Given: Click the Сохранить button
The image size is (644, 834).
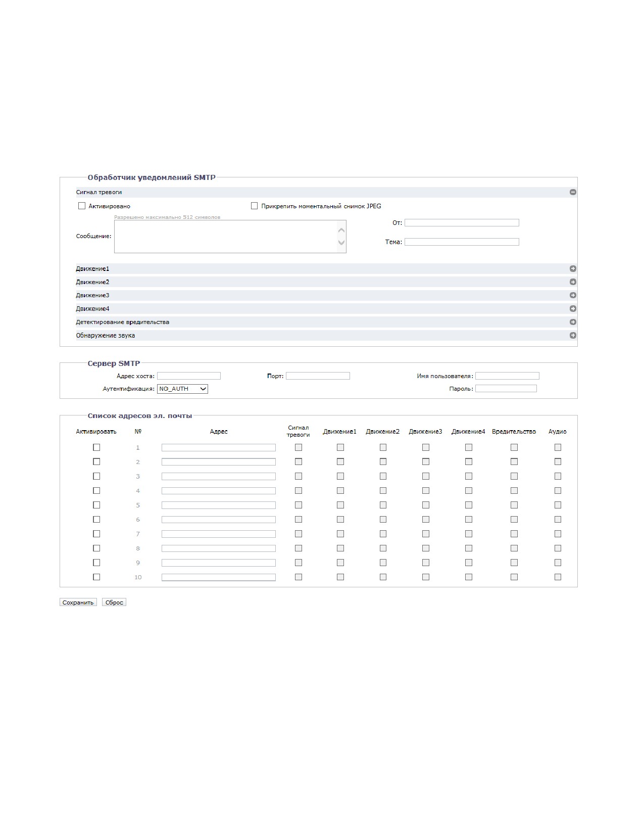Looking at the screenshot, I should [x=78, y=602].
